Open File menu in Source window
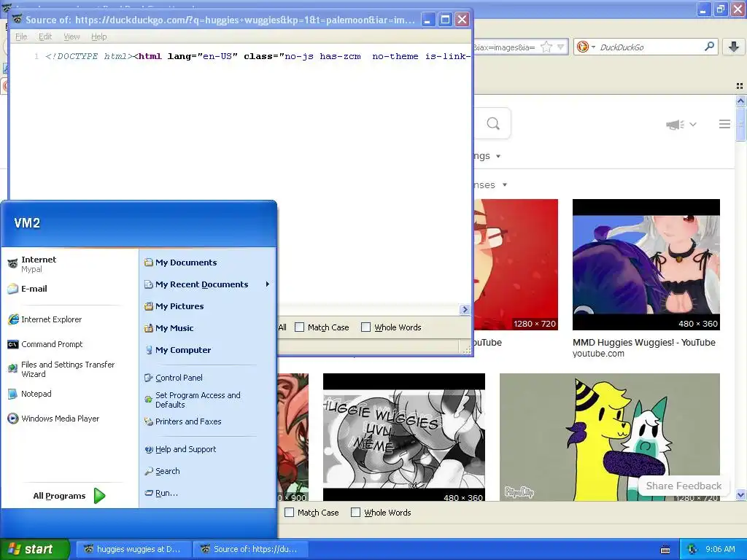 click(x=21, y=36)
